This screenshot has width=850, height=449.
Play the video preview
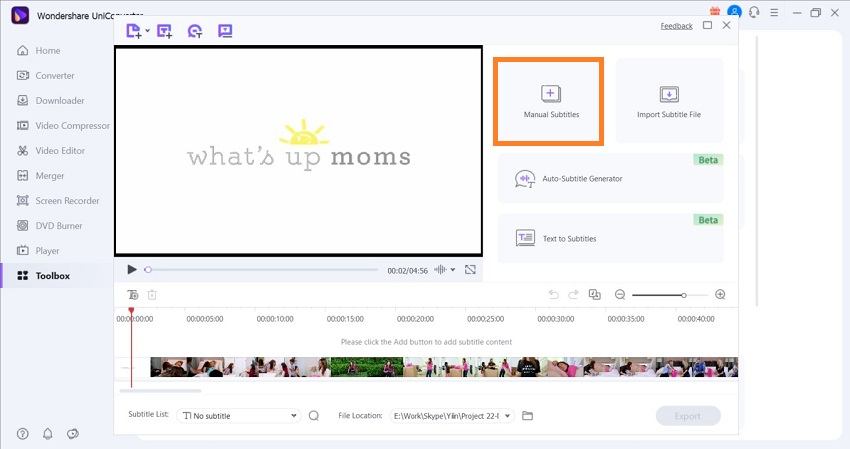131,270
